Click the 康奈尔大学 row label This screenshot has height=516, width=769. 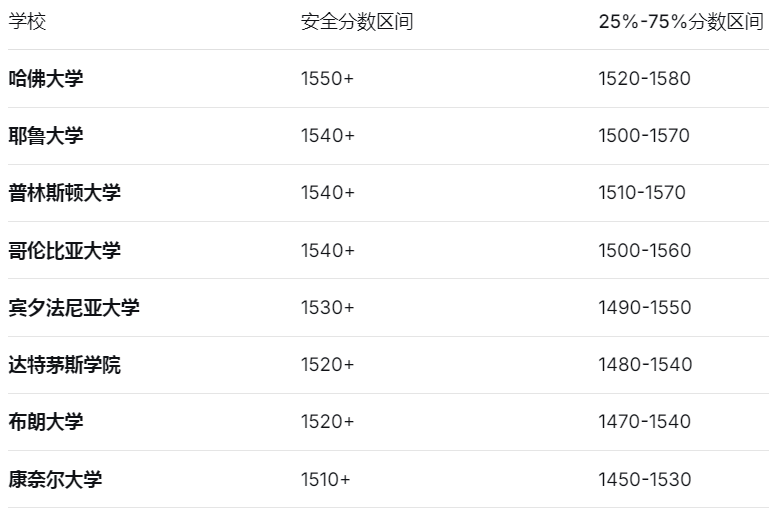point(56,480)
